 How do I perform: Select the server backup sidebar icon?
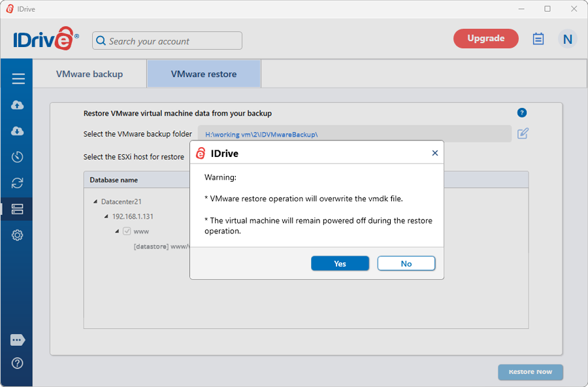click(17, 209)
